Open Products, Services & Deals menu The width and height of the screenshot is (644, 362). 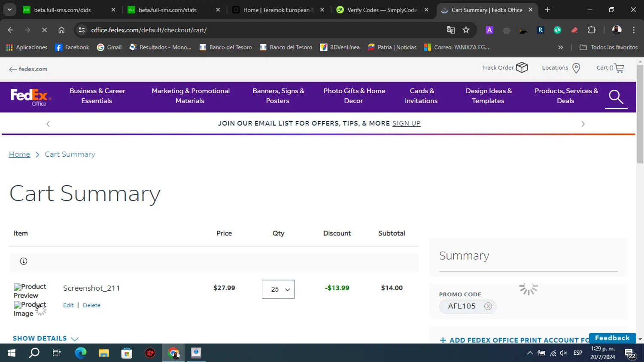point(566,96)
